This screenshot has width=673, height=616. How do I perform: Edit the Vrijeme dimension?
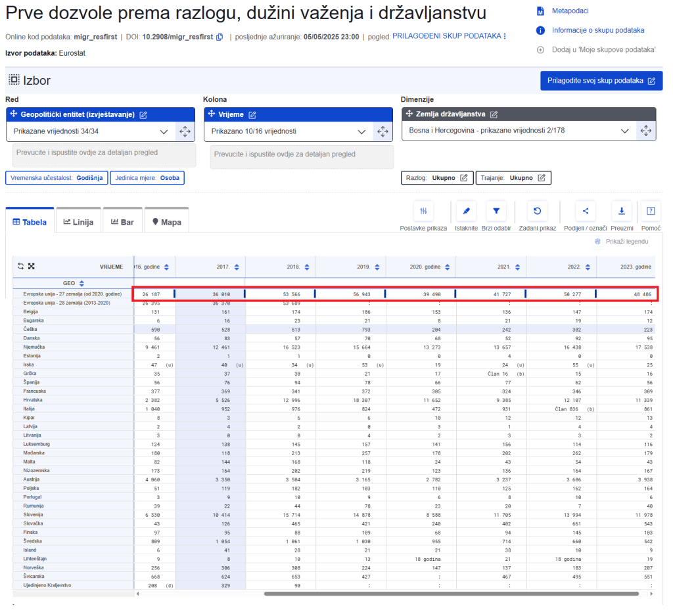(252, 114)
